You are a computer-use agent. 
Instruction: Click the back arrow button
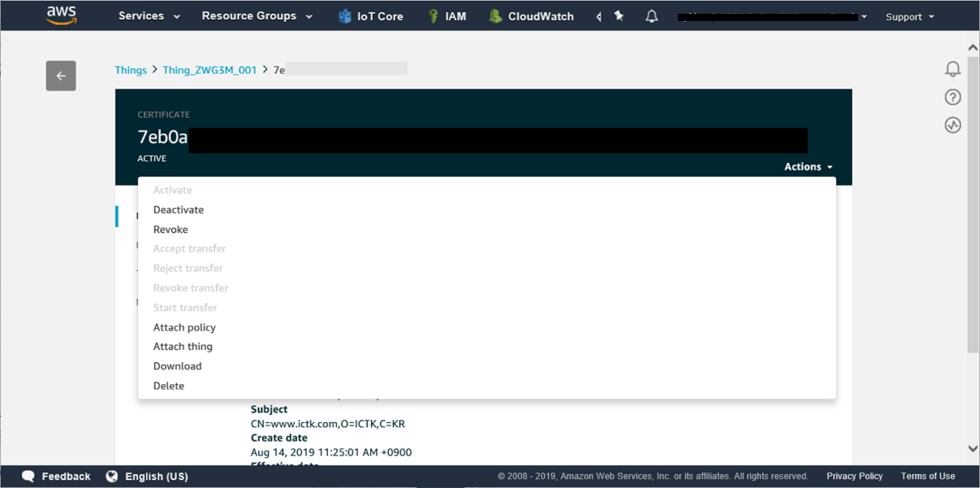click(x=61, y=76)
